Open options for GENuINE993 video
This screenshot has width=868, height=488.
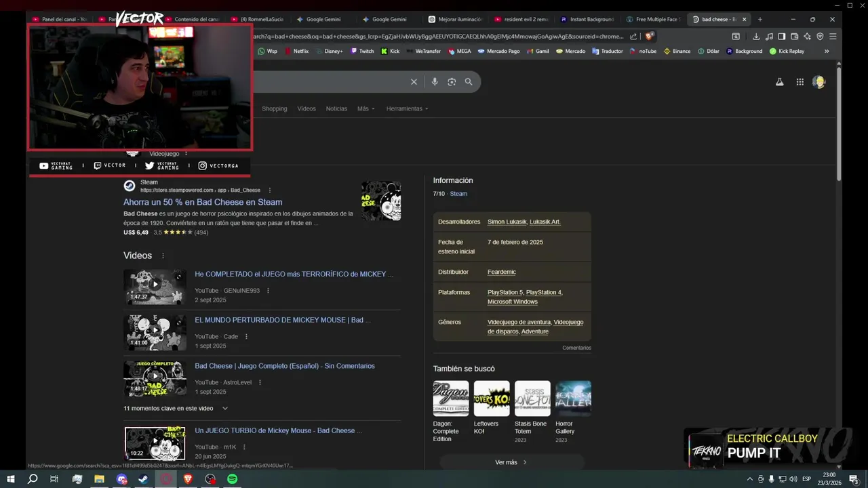pyautogui.click(x=268, y=291)
